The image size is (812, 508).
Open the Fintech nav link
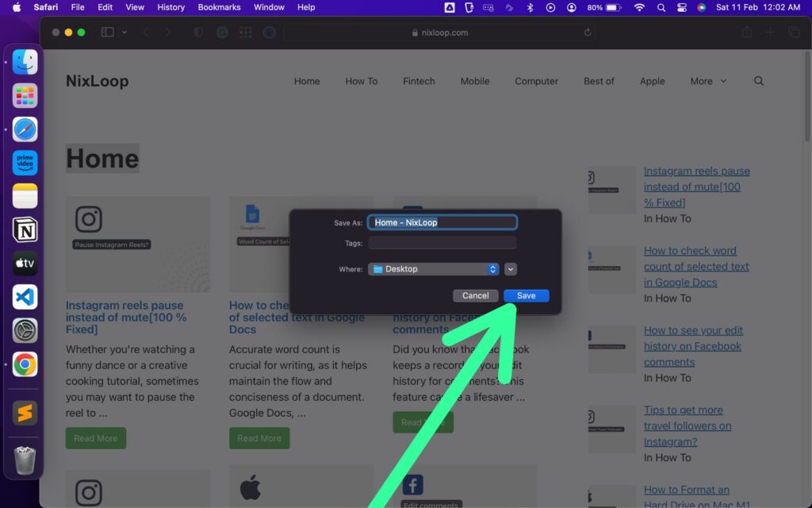click(419, 82)
